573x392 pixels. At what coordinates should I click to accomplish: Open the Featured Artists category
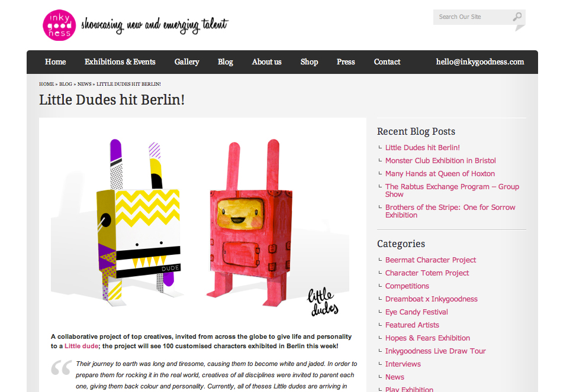412,325
